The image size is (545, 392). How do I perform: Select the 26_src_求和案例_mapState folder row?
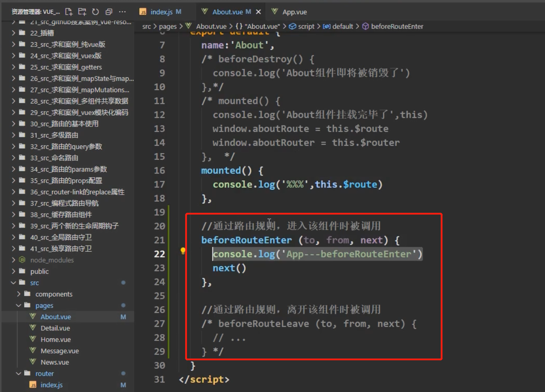[68, 79]
